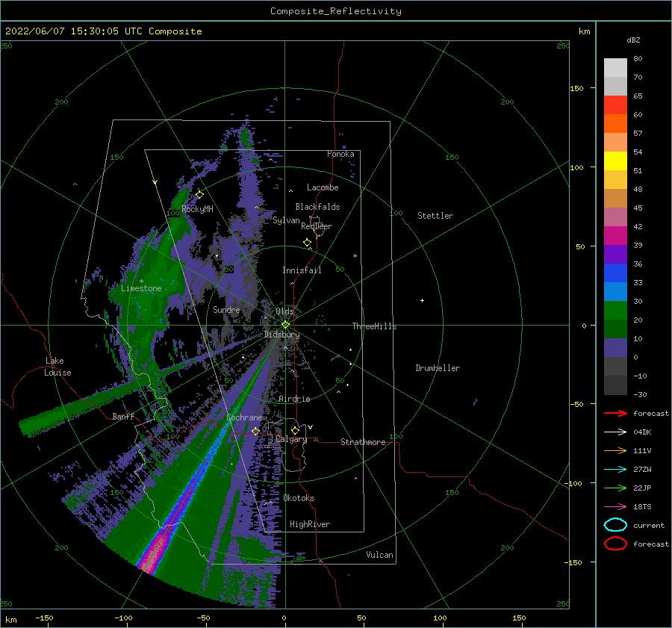This screenshot has width=672, height=628.
Task: Click the dark gray -30 to -10 swatch
Action: click(x=615, y=385)
